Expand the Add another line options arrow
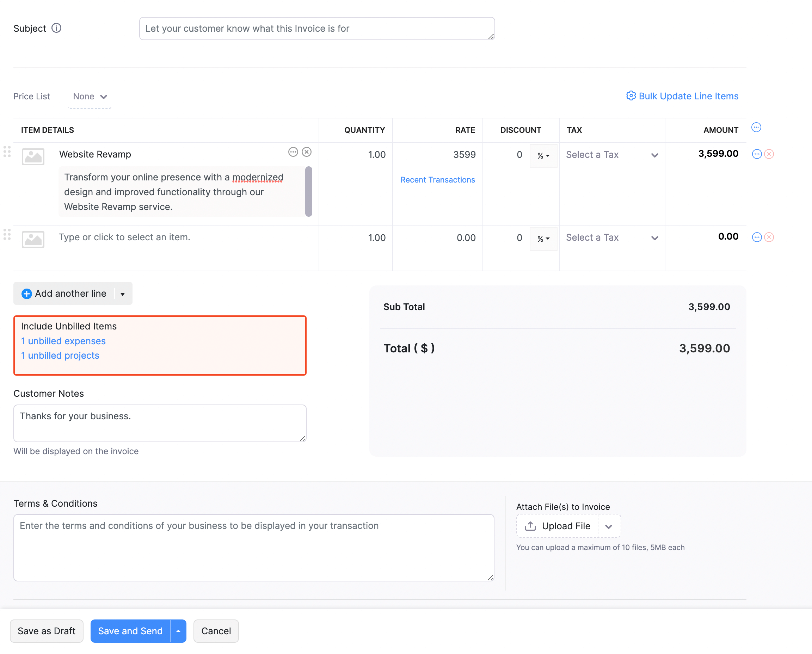The height and width of the screenshot is (654, 812). 122,294
